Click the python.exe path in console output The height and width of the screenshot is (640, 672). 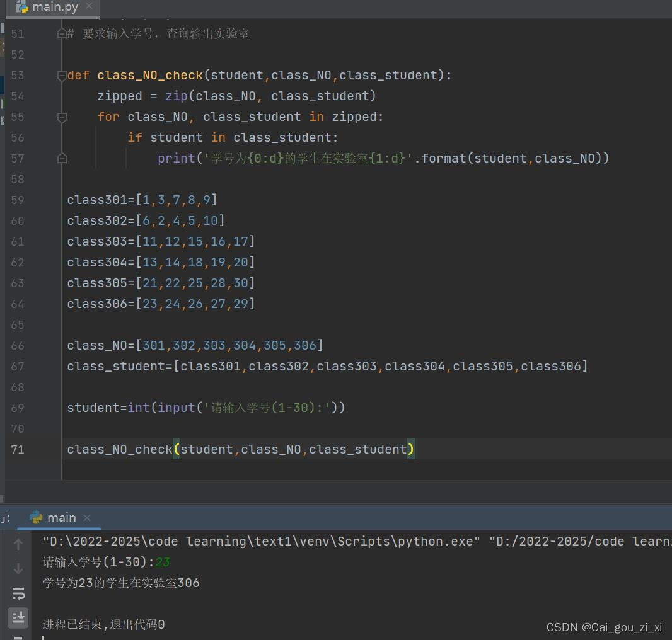pos(262,542)
